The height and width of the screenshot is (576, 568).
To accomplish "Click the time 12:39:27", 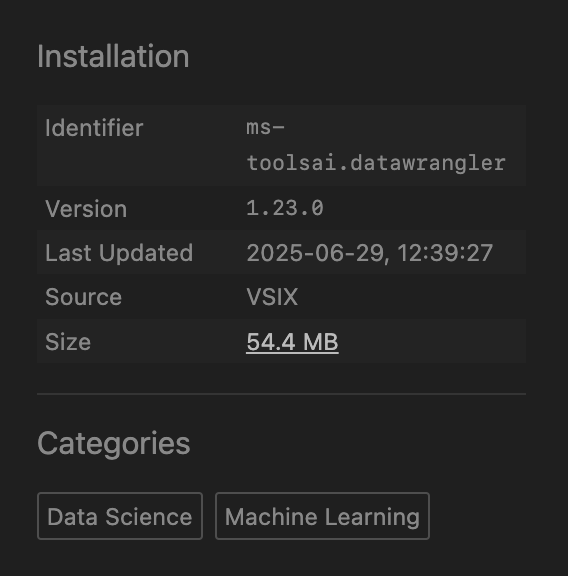I will (x=445, y=253).
